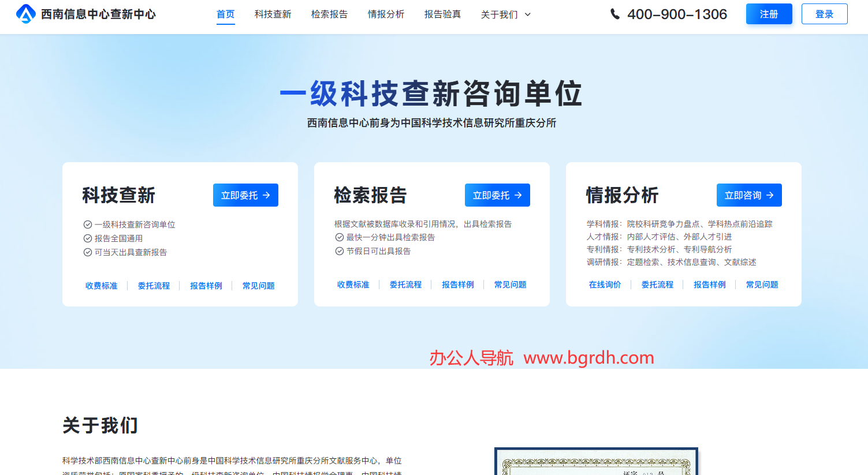The height and width of the screenshot is (475, 868).
Task: Open 在线询价 under 情报分析
Action: [x=605, y=285]
